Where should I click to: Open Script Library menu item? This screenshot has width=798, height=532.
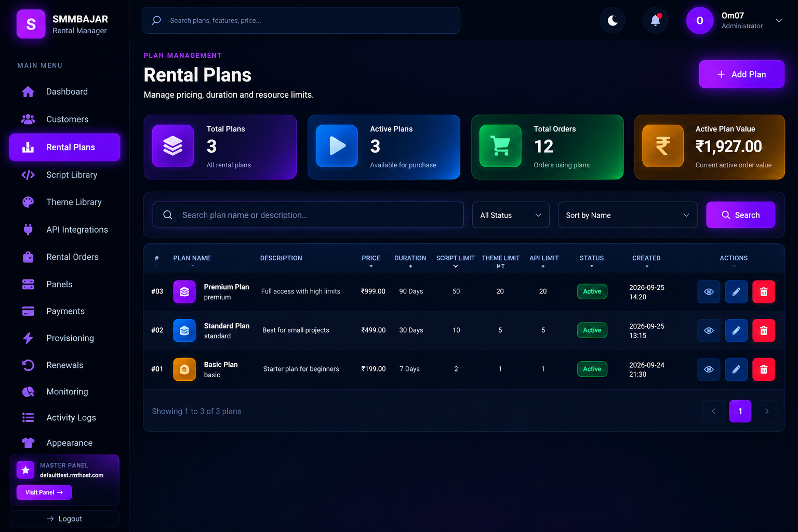point(65,175)
